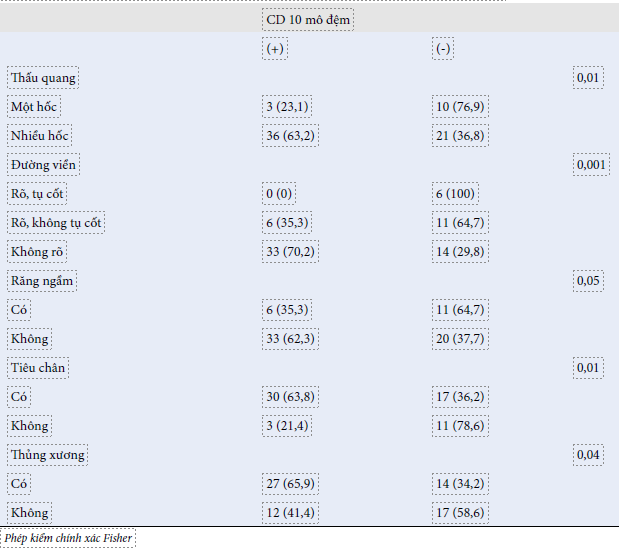The width and height of the screenshot is (619, 553).
Task: Select the 'Thủng xương' row label
Action: (x=47, y=455)
